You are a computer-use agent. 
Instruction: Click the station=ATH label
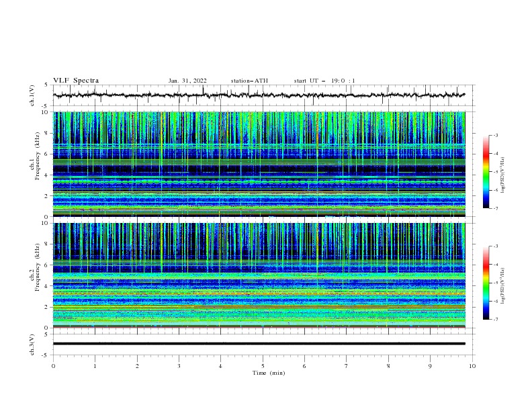pos(249,81)
